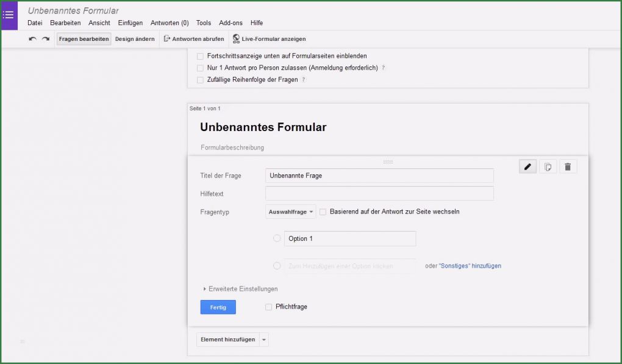Screen dimensions: 622x364
Task: Click the help icon next to Zufällige Reihenfolge
Action: (x=304, y=79)
